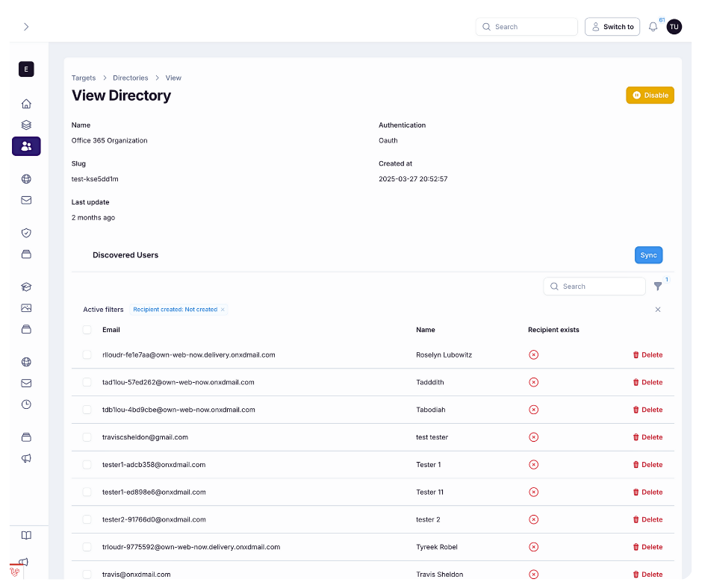
Task: Open the home icon in sidebar
Action: pyautogui.click(x=26, y=104)
